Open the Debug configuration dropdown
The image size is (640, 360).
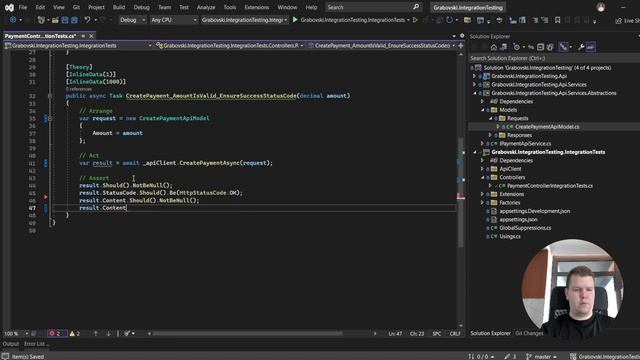pos(132,20)
